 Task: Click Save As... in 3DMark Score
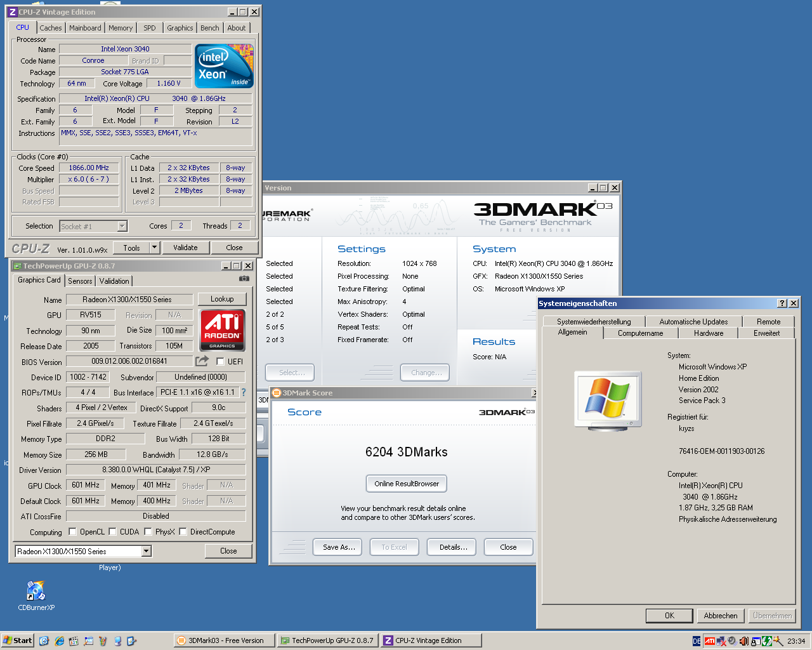[x=338, y=547]
